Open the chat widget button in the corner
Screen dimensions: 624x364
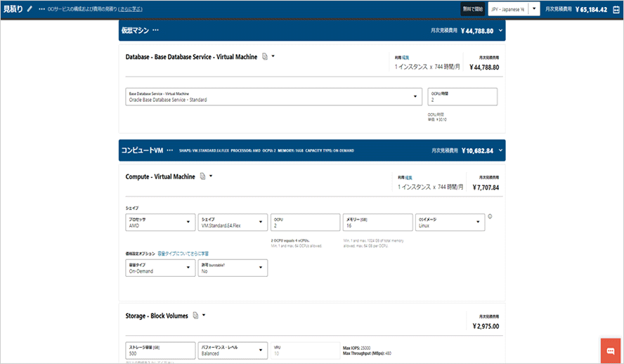[x=611, y=351]
